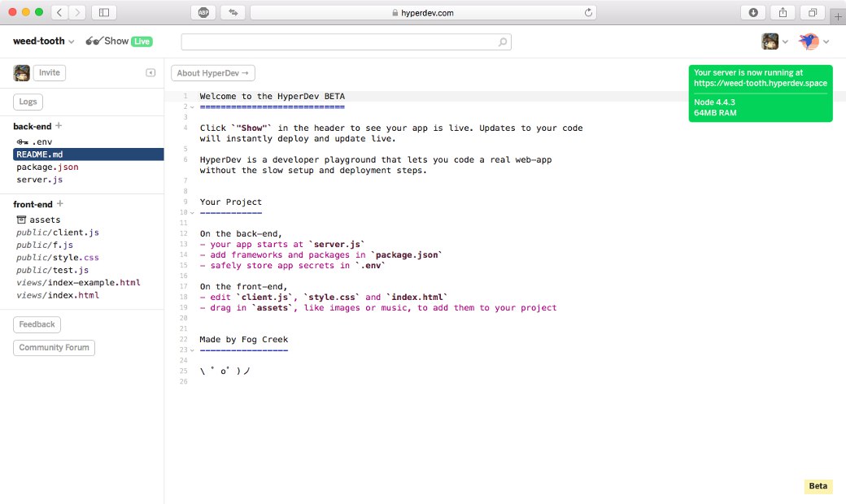846x504 pixels.
Task: Open the weed-tooth project dropdown
Action: (44, 41)
